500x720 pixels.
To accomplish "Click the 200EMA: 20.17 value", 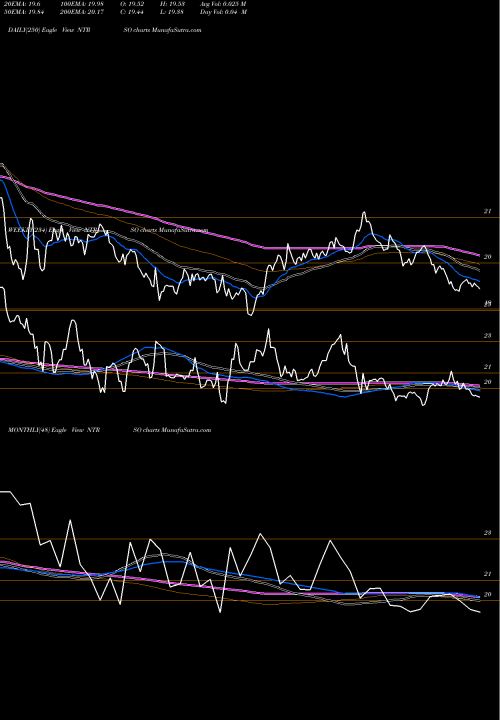I will (81, 12).
